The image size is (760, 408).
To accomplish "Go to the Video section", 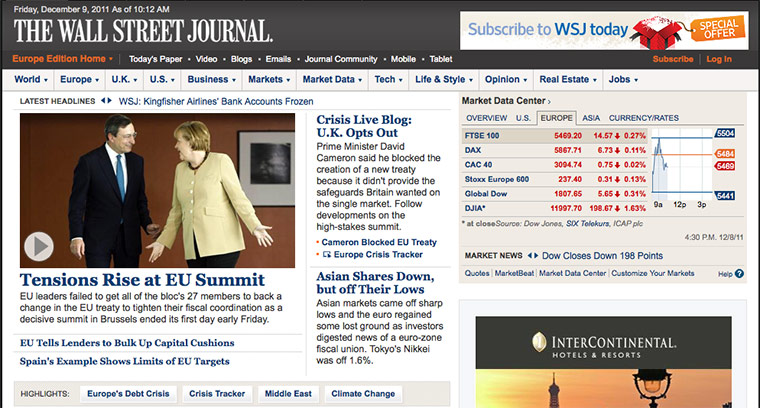I will 206,59.
